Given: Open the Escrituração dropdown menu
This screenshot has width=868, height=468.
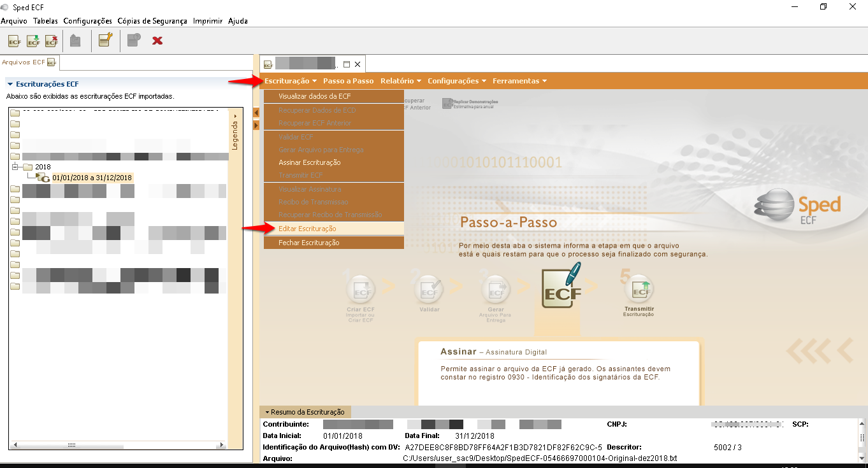Looking at the screenshot, I should point(291,81).
